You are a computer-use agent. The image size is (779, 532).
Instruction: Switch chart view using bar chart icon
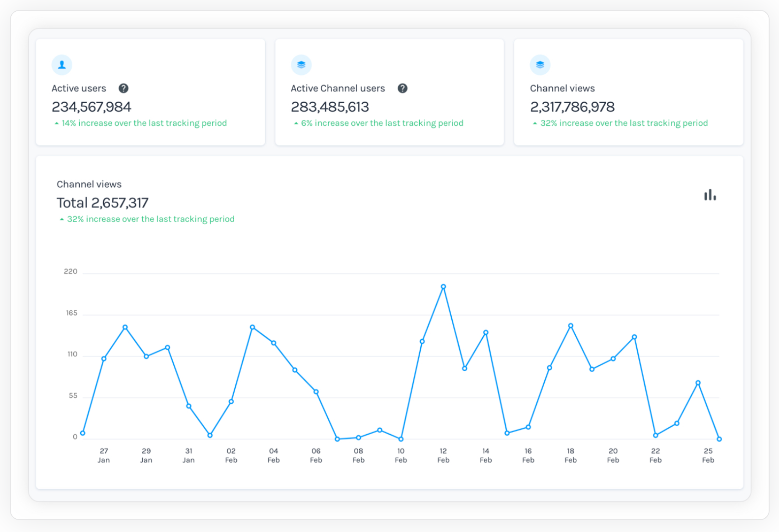coord(710,195)
